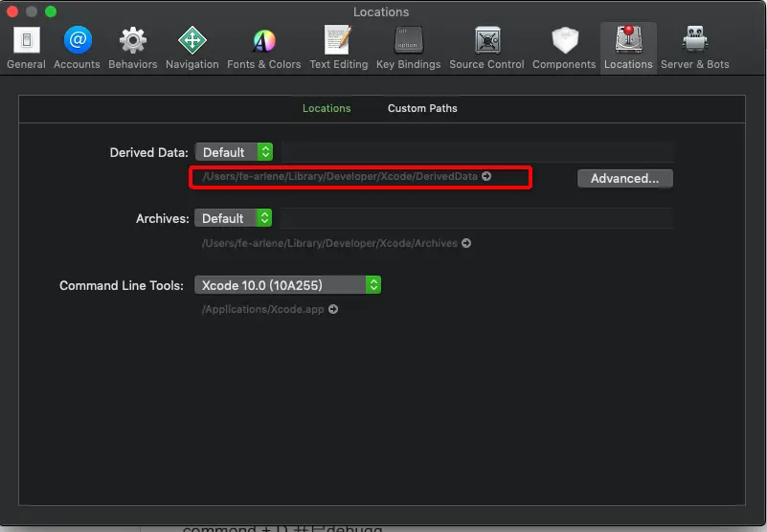Screen dimensions: 767x532
Task: Click the DerivedData path text
Action: pyautogui.click(x=340, y=176)
